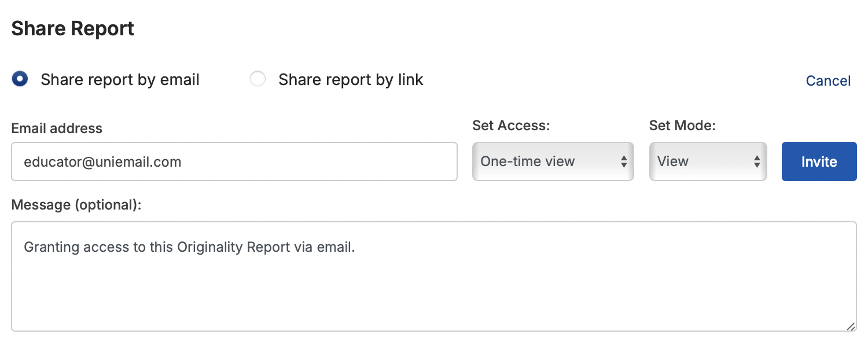Screen dimensions: 868x345
Task: Open the Set Mode dropdown showing View
Action: pyautogui.click(x=708, y=162)
